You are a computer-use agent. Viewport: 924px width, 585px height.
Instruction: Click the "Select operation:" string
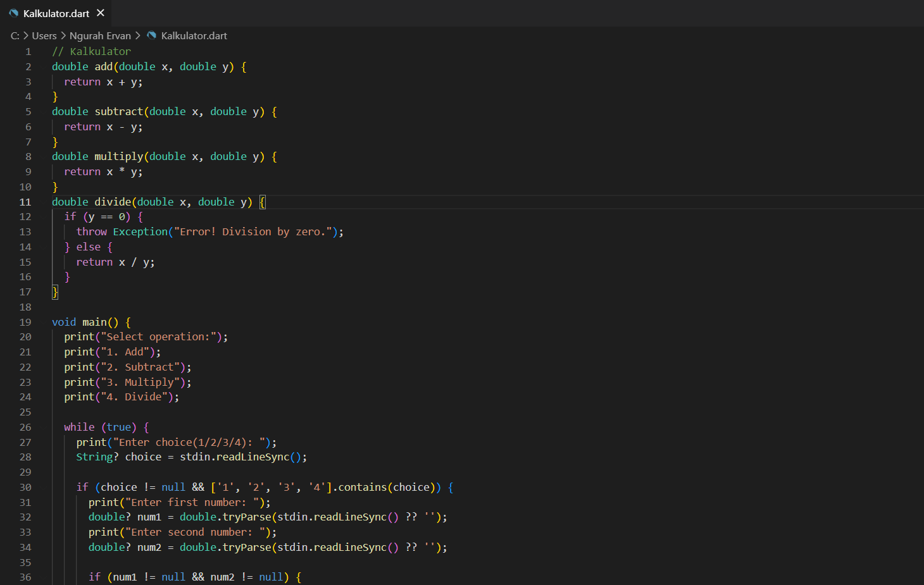pyautogui.click(x=158, y=336)
